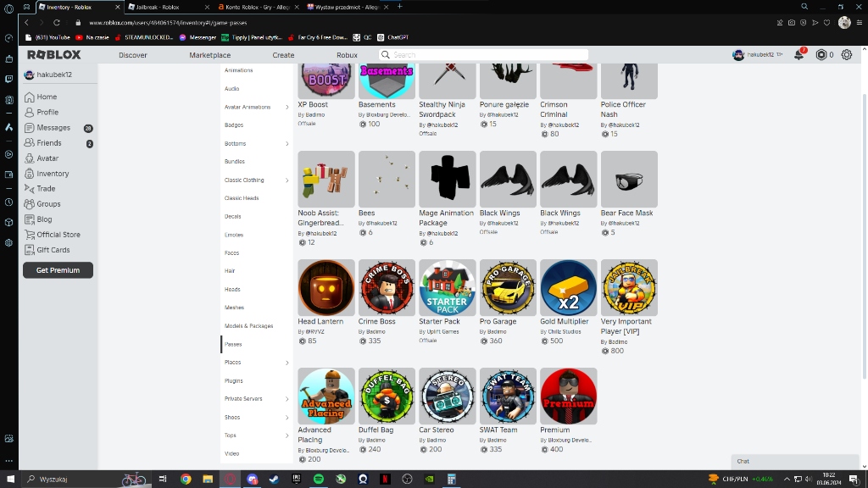
Task: Click the Home sidebar icon
Action: [30, 97]
